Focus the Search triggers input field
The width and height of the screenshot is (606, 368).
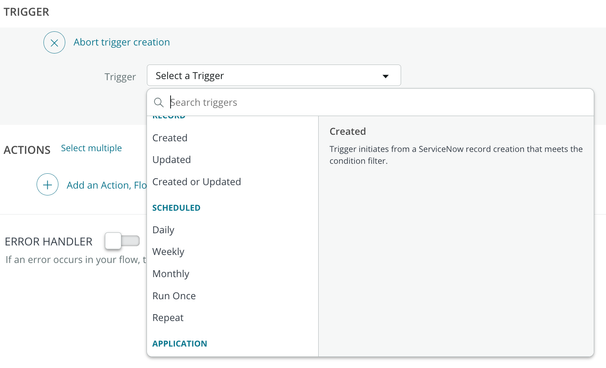point(381,102)
